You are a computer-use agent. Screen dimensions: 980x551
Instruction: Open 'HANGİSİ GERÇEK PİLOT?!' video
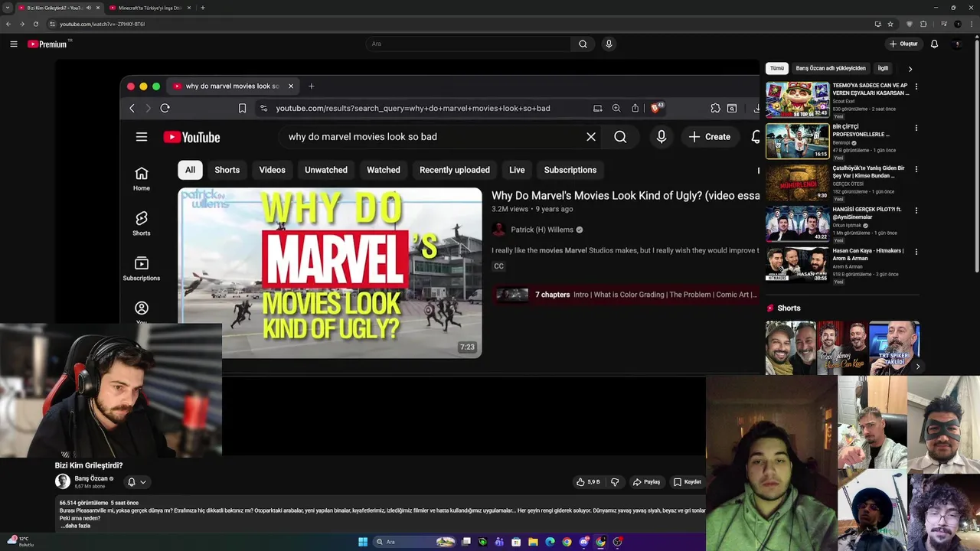click(x=797, y=223)
